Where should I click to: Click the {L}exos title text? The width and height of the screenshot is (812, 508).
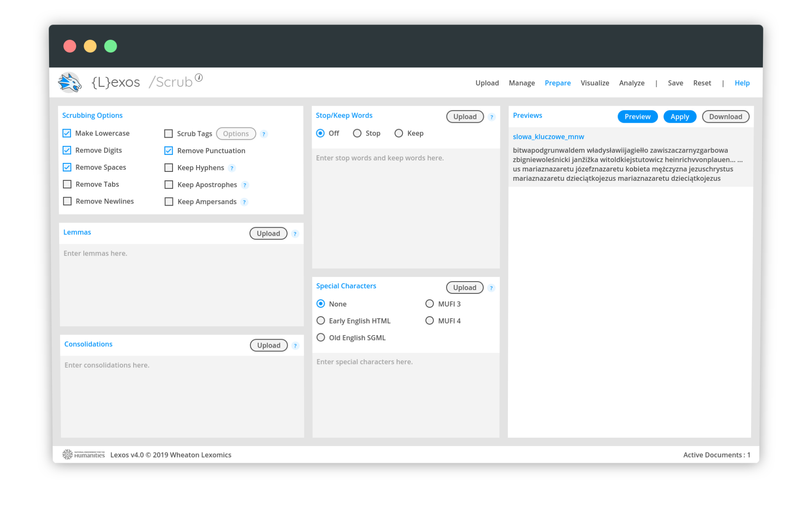click(x=116, y=82)
